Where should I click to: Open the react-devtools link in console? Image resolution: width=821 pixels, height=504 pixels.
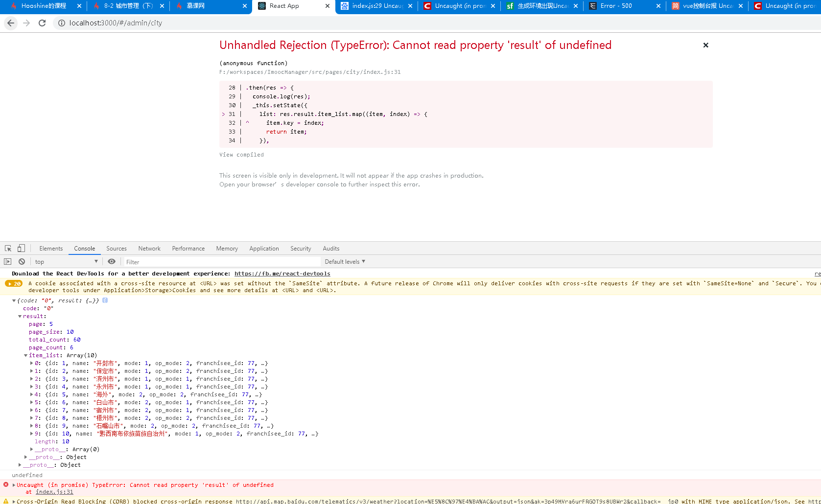[x=282, y=274]
